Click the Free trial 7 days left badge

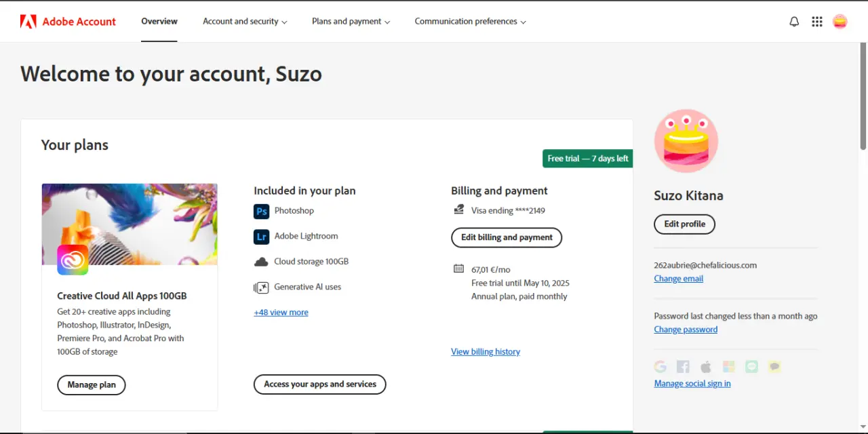tap(588, 159)
